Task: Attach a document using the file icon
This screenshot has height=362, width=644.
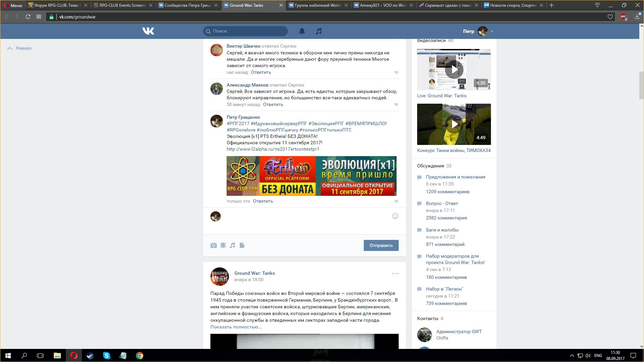Action: point(242,245)
